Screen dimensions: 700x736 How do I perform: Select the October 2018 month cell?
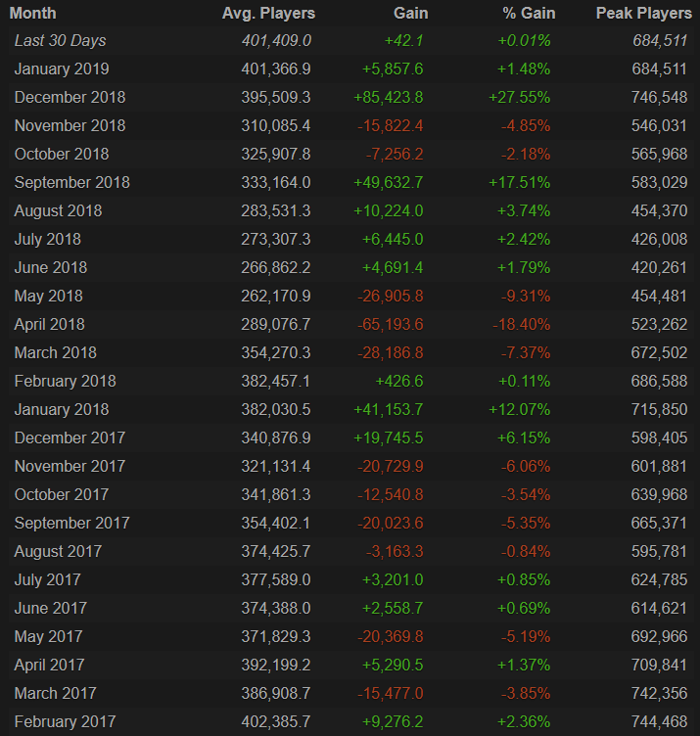point(62,154)
